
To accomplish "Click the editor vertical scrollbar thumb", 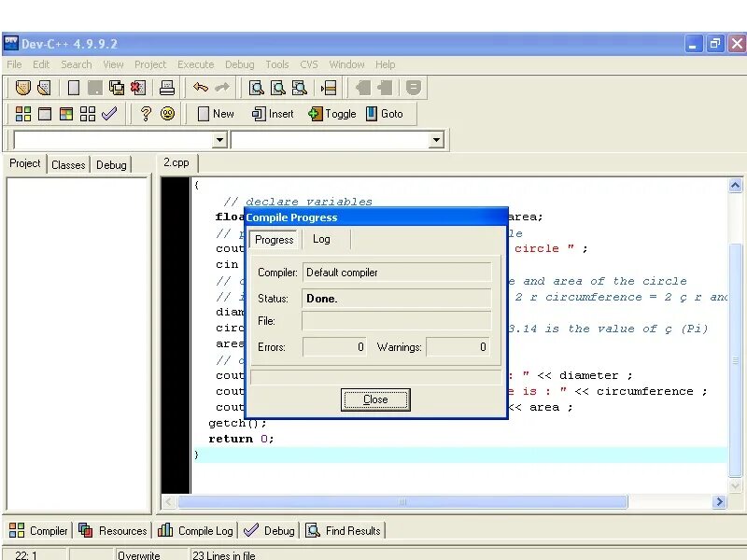I will click(x=735, y=359).
